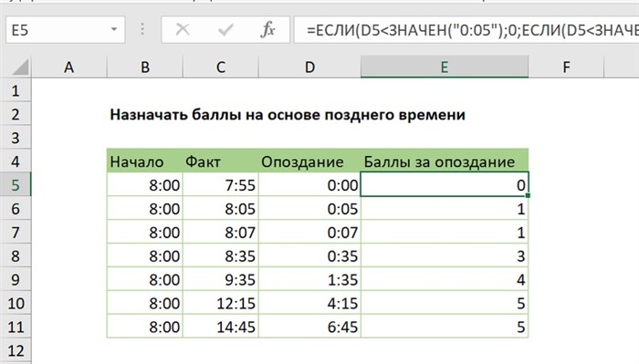This screenshot has width=639, height=364.
Task: Select row 4 header
Action: (16, 161)
